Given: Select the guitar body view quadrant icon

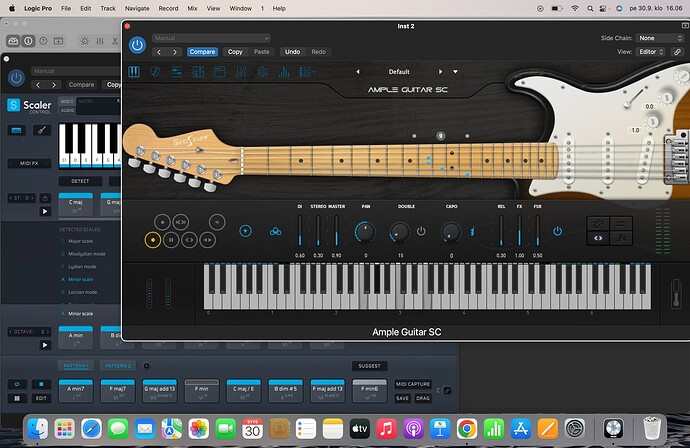Looking at the screenshot, I should tap(598, 224).
